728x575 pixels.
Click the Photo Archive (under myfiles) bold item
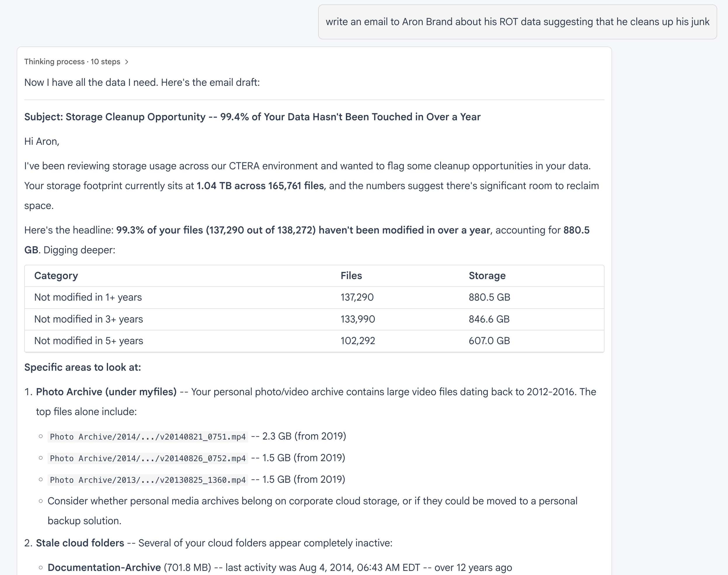pyautogui.click(x=106, y=392)
